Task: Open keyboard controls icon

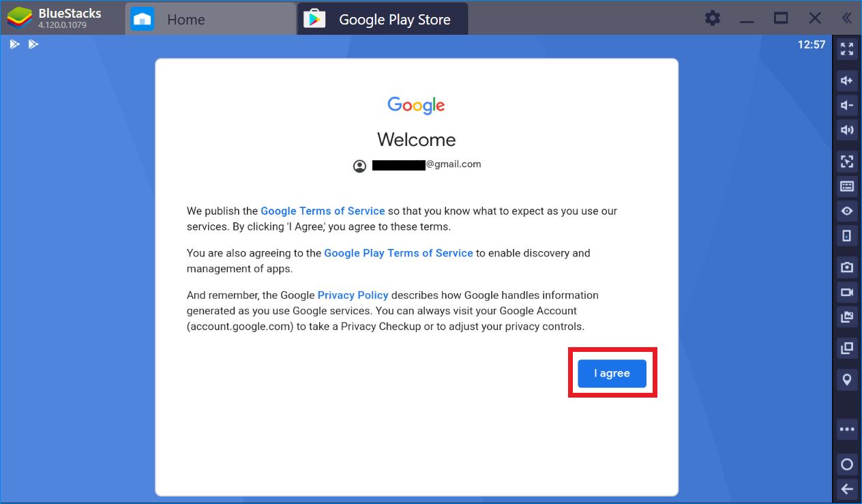Action: (x=847, y=186)
